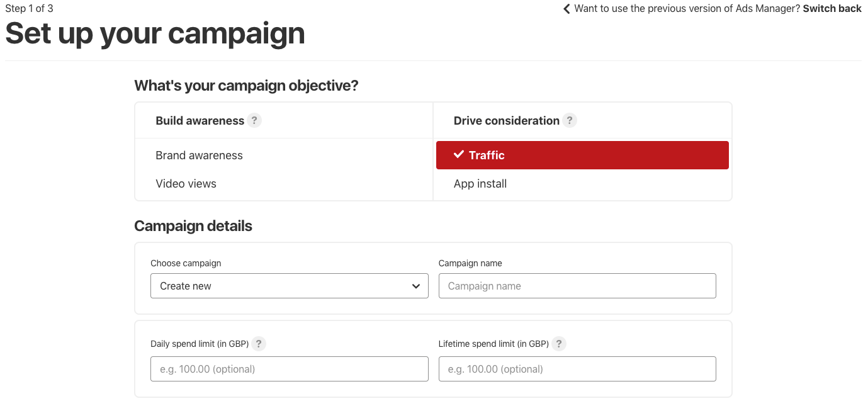Screen dimensions: 868x401
Task: Click the Drive consideration column heading
Action: [507, 120]
